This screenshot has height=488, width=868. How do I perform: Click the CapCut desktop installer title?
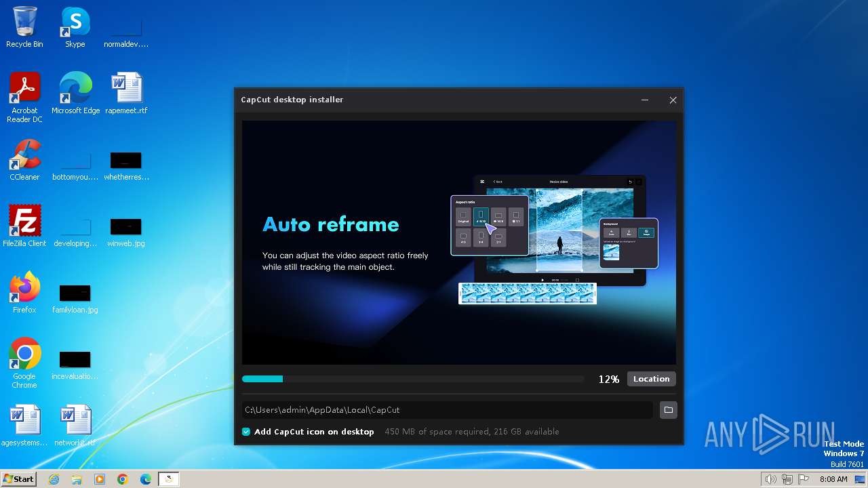click(292, 100)
